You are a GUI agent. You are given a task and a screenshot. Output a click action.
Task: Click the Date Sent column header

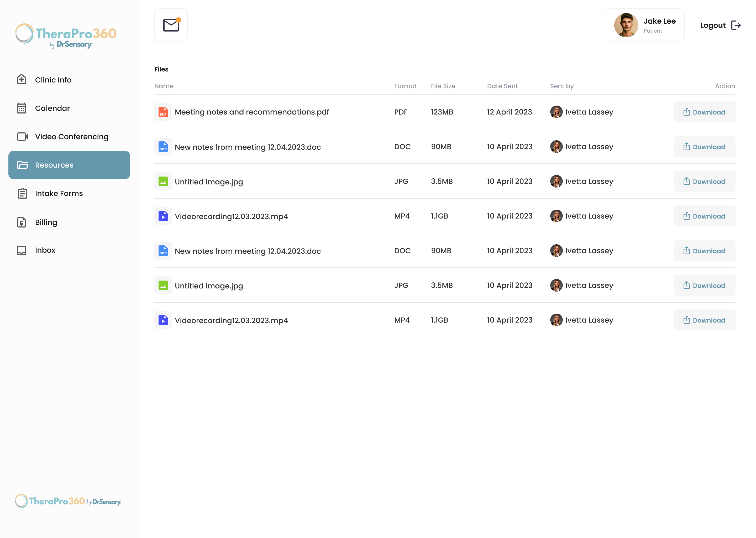(x=502, y=86)
